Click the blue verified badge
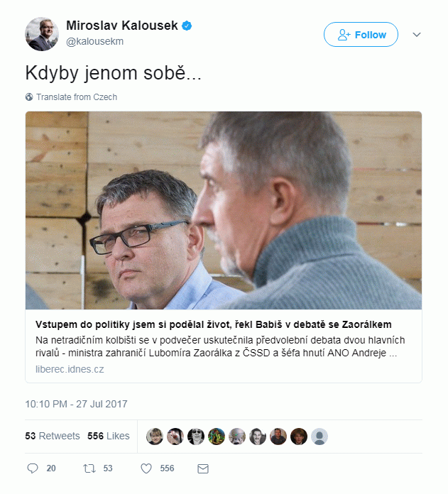448x494 pixels. tap(187, 26)
